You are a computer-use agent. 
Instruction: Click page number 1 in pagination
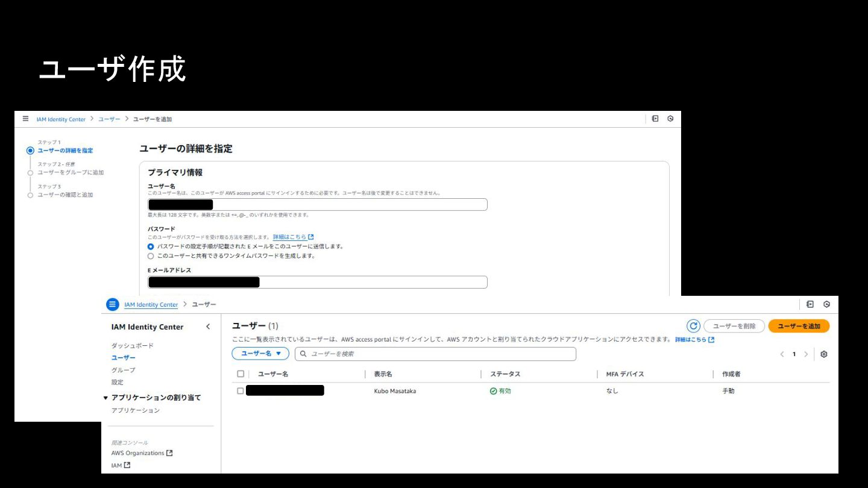click(x=794, y=354)
